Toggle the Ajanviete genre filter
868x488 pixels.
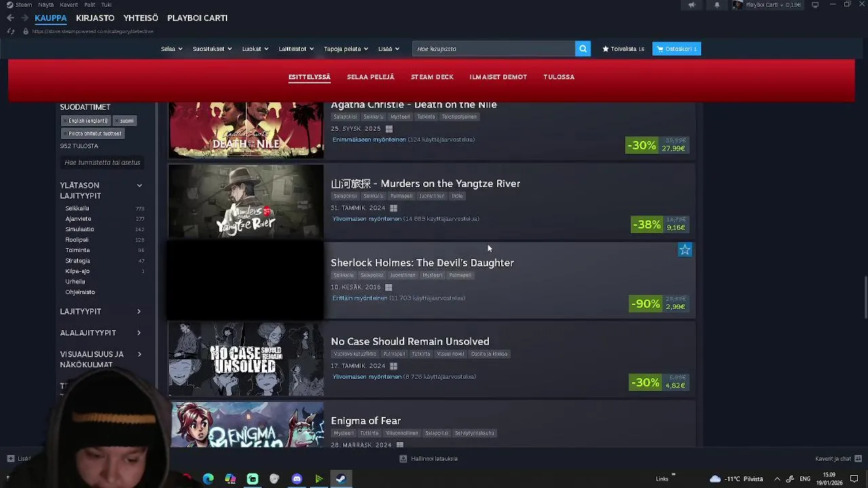78,219
